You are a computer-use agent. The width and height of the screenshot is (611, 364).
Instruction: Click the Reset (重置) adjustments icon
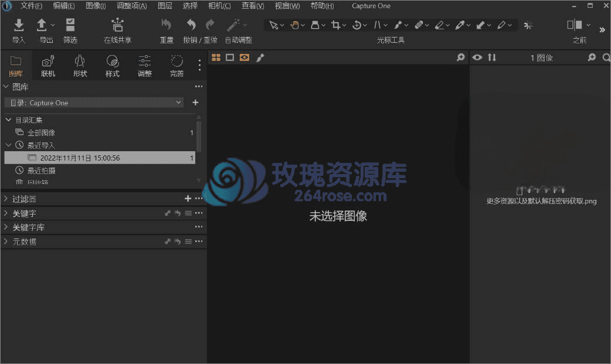click(167, 25)
